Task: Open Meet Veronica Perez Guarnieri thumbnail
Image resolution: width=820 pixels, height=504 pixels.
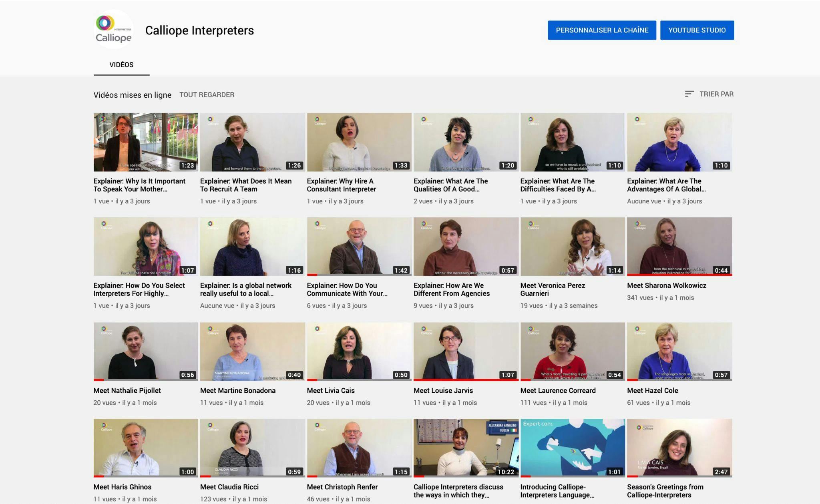Action: [573, 247]
